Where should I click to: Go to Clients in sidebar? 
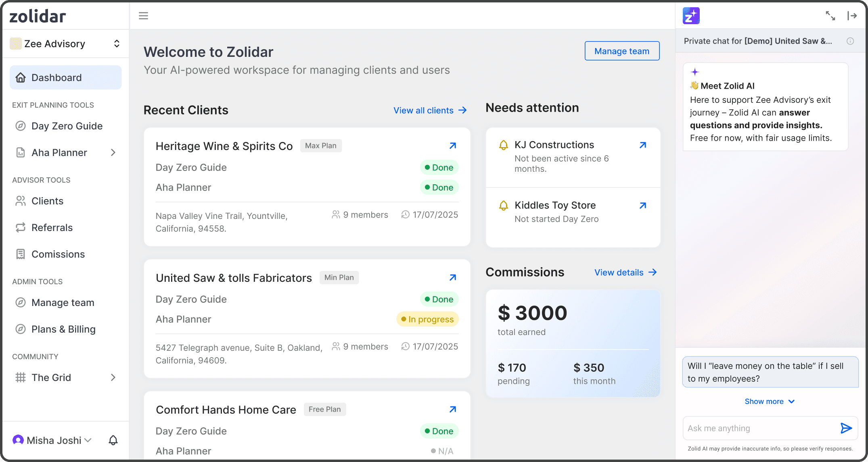pos(47,201)
